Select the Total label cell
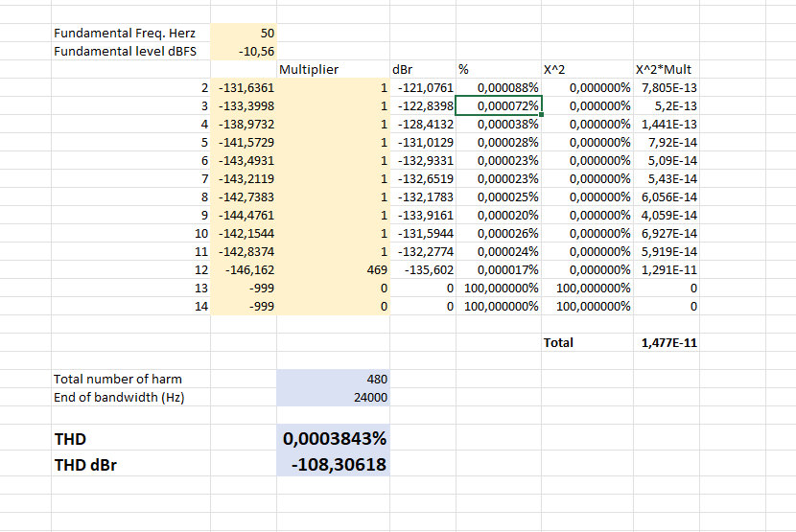 [587, 342]
